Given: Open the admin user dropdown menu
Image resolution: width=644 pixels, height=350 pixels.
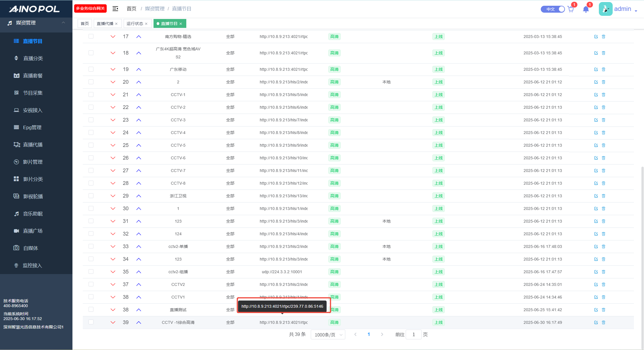Looking at the screenshot, I should [622, 9].
